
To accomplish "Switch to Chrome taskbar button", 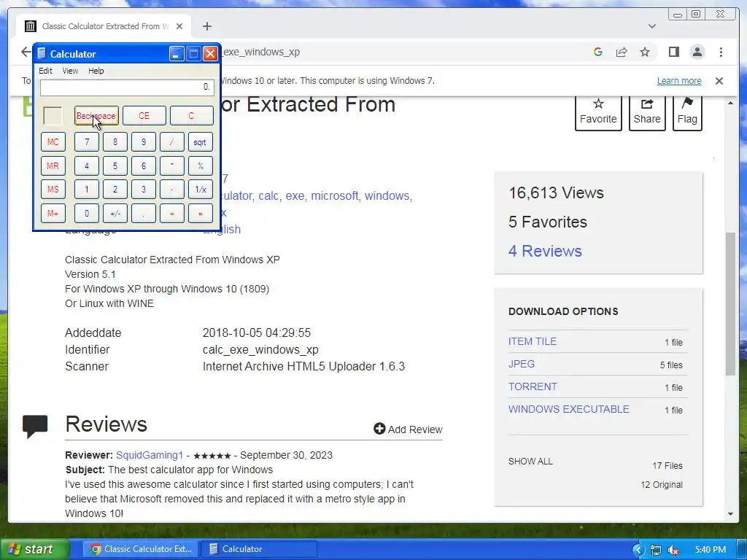I will [x=142, y=549].
